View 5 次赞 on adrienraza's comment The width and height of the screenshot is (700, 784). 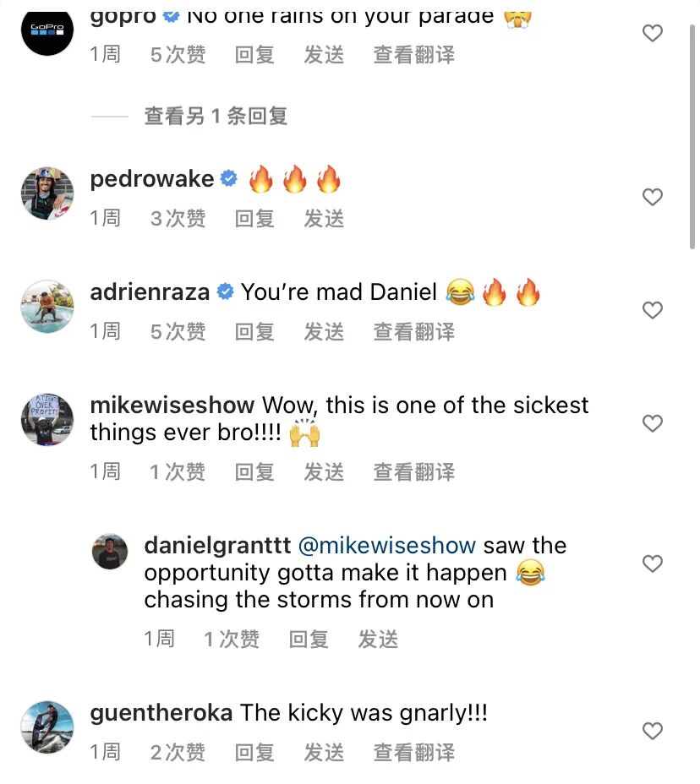pos(178,331)
